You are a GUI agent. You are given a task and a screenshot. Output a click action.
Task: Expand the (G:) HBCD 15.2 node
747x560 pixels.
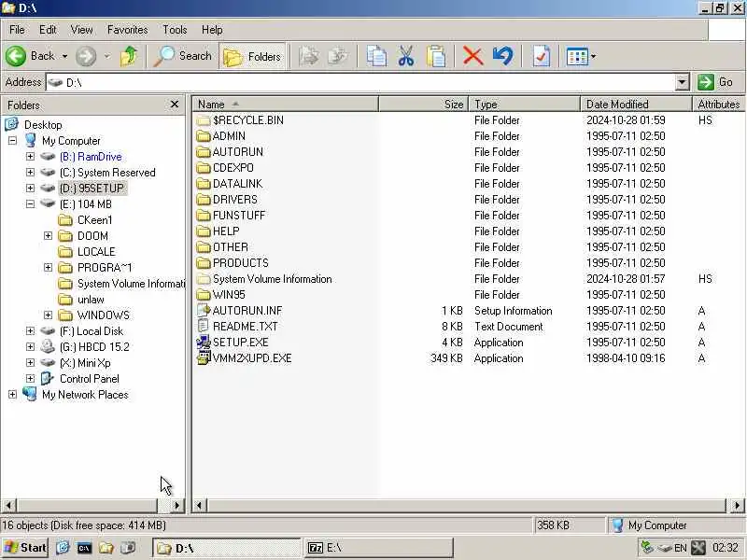[x=30, y=346]
